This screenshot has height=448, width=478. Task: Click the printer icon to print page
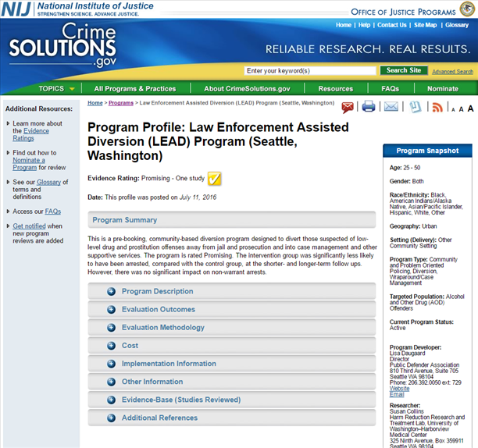point(368,107)
